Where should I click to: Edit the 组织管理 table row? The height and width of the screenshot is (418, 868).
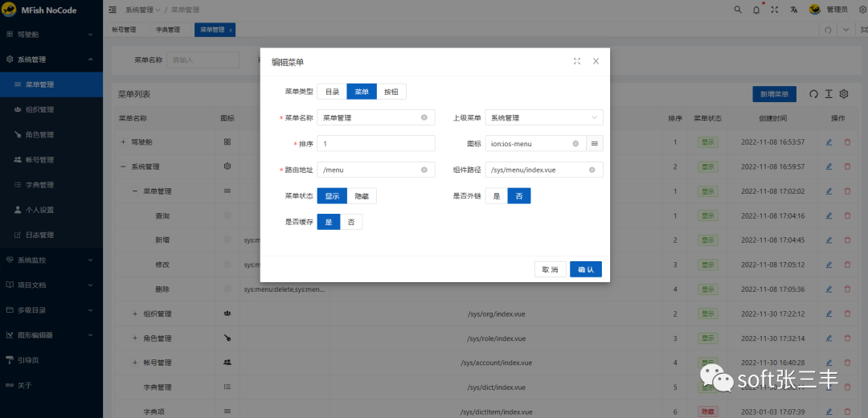pyautogui.click(x=829, y=314)
